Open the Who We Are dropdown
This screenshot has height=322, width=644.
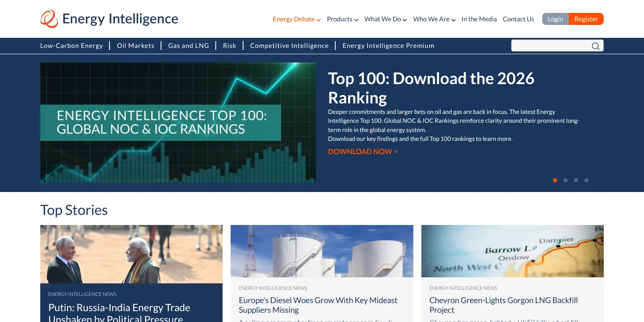(434, 19)
